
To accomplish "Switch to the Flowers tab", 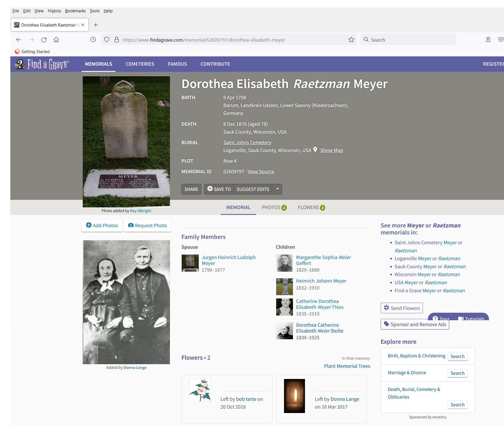I will click(x=311, y=207).
